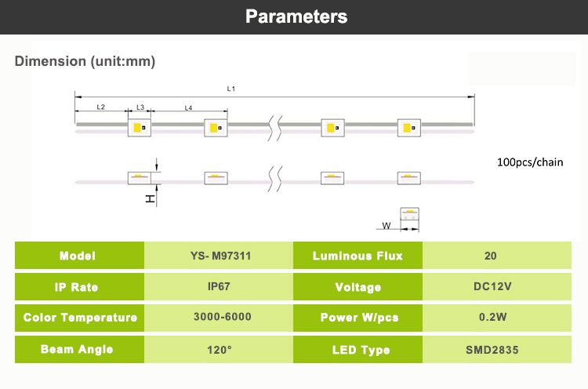The width and height of the screenshot is (588, 389).
Task: Select the IP67 value cell
Action: click(x=219, y=286)
